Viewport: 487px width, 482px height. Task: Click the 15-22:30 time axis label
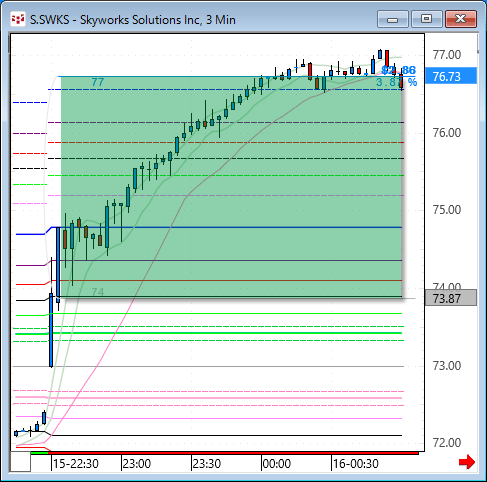point(76,464)
